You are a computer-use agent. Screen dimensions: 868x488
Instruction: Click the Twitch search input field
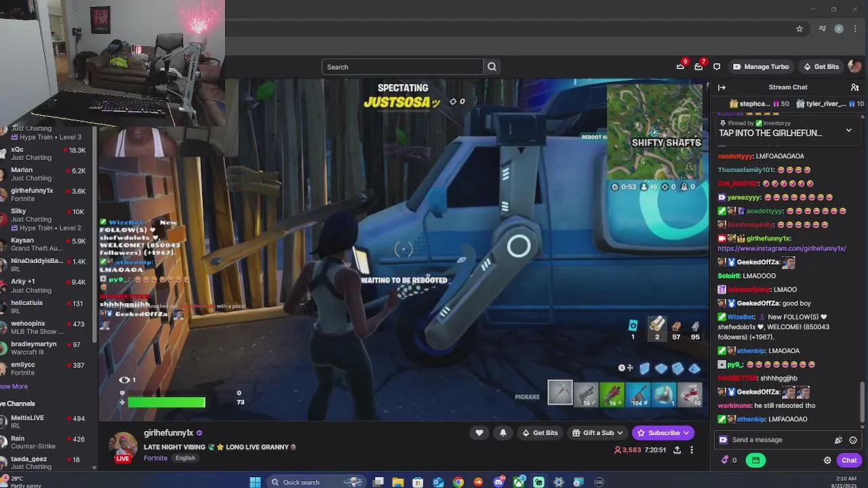(402, 66)
